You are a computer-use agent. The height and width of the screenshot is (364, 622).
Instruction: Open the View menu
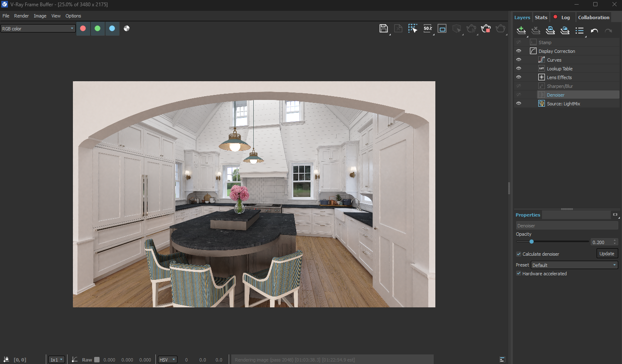click(56, 16)
